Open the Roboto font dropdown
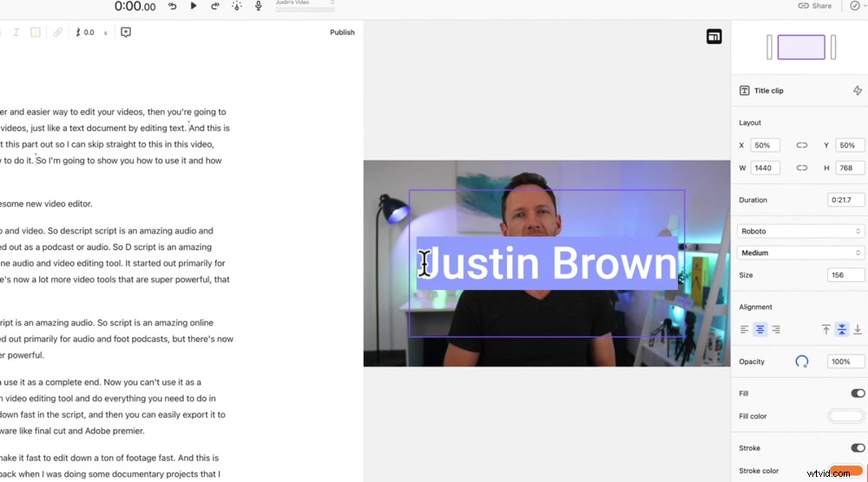868x482 pixels. pos(800,231)
